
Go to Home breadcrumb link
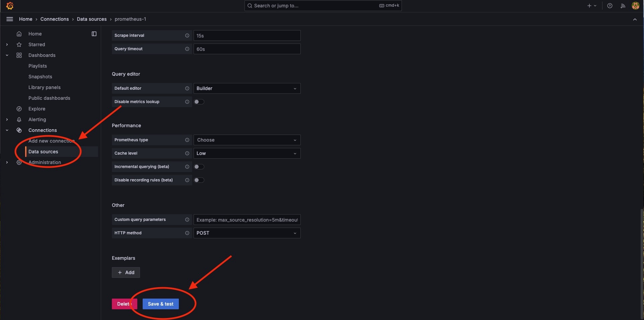click(26, 19)
